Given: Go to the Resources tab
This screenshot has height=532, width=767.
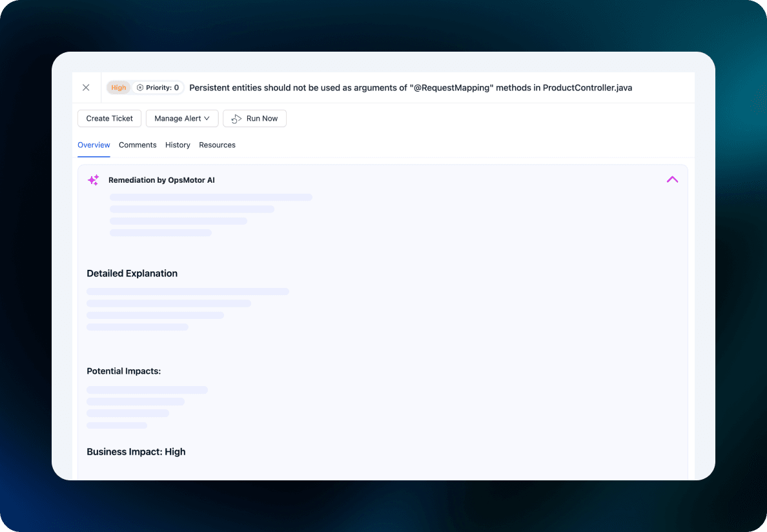Looking at the screenshot, I should (x=217, y=145).
